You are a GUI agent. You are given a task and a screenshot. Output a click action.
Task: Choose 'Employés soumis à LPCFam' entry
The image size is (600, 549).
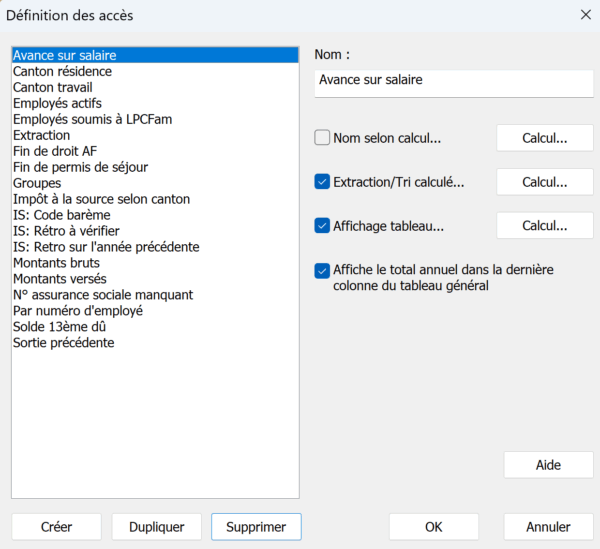coord(92,120)
